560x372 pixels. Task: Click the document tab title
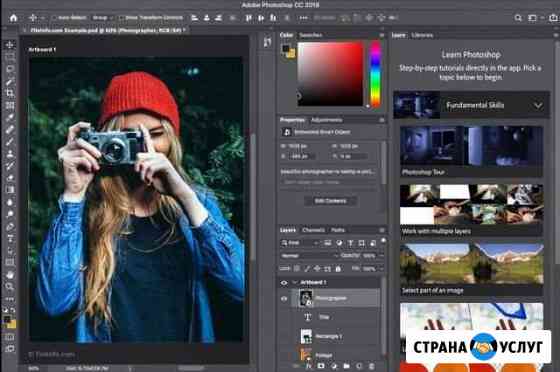(x=108, y=30)
